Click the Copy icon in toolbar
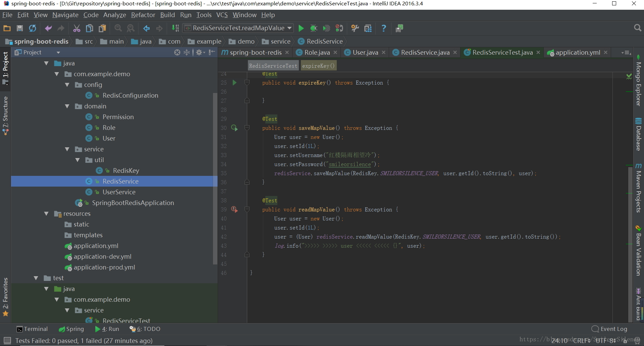Screen dimensions: 644x346 [90, 29]
